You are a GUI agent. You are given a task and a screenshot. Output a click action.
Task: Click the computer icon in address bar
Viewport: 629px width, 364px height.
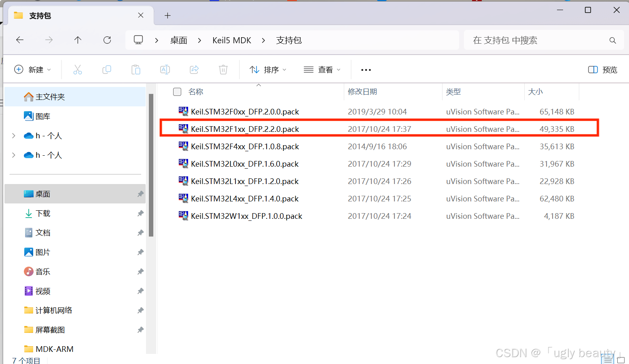[138, 40]
